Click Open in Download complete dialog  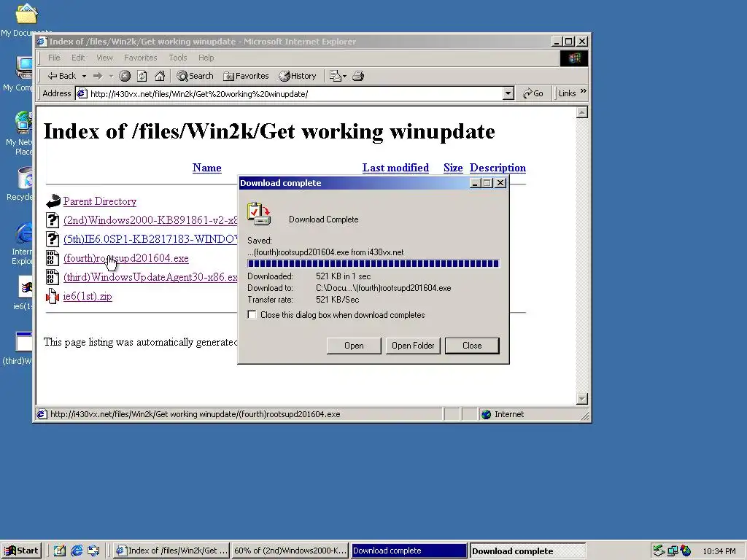click(354, 346)
